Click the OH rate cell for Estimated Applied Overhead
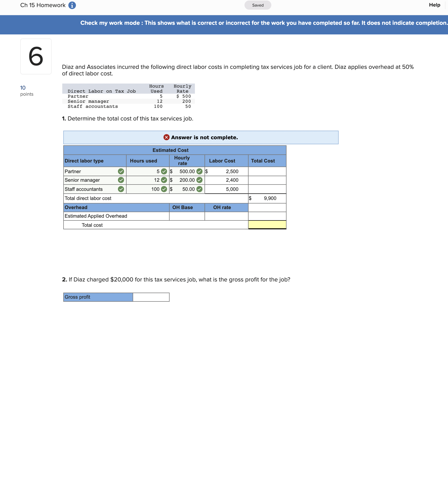This screenshot has width=448, height=487. coord(226,216)
